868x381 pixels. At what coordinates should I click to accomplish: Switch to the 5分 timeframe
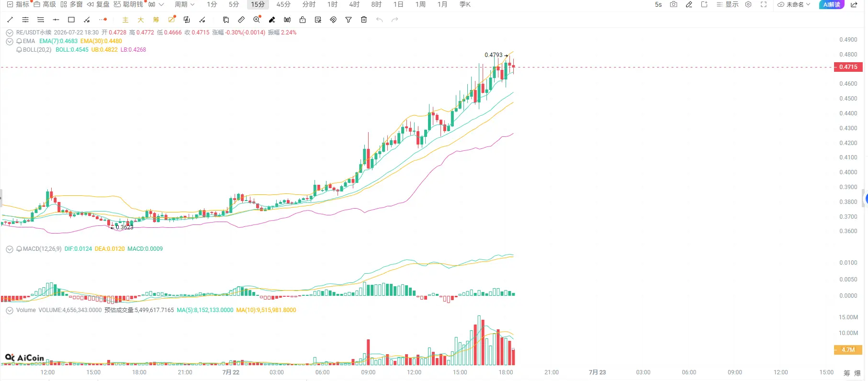tap(234, 4)
